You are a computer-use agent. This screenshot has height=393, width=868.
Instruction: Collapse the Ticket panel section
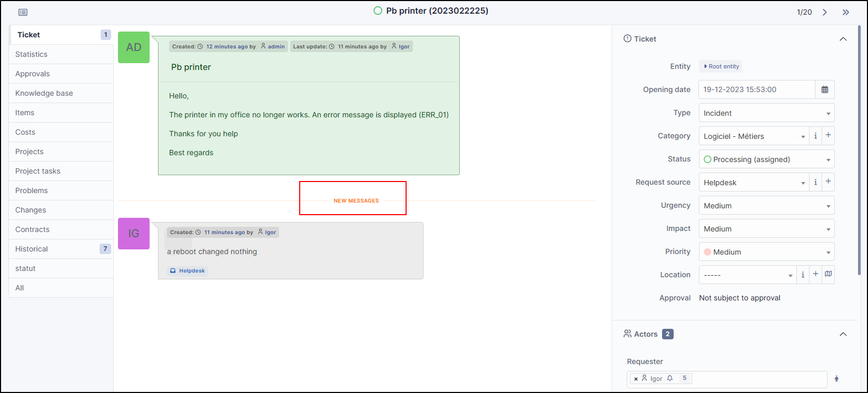pyautogui.click(x=843, y=39)
